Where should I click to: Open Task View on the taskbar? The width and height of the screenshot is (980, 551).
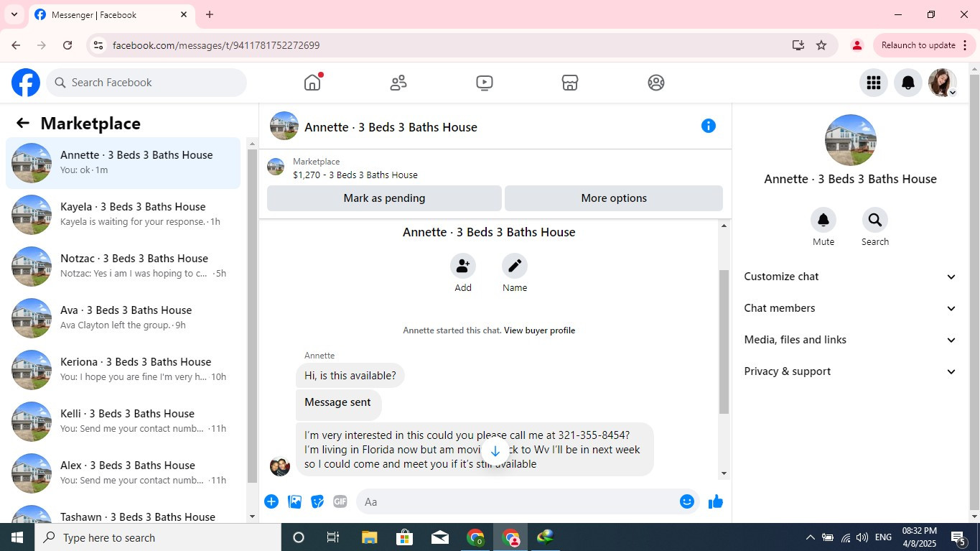333,537
